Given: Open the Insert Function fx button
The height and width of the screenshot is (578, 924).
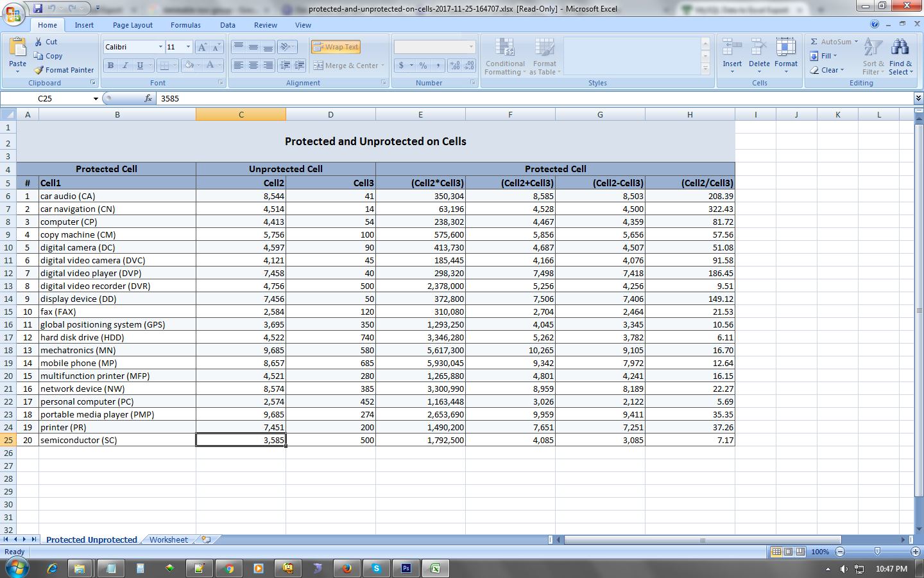Looking at the screenshot, I should (146, 98).
